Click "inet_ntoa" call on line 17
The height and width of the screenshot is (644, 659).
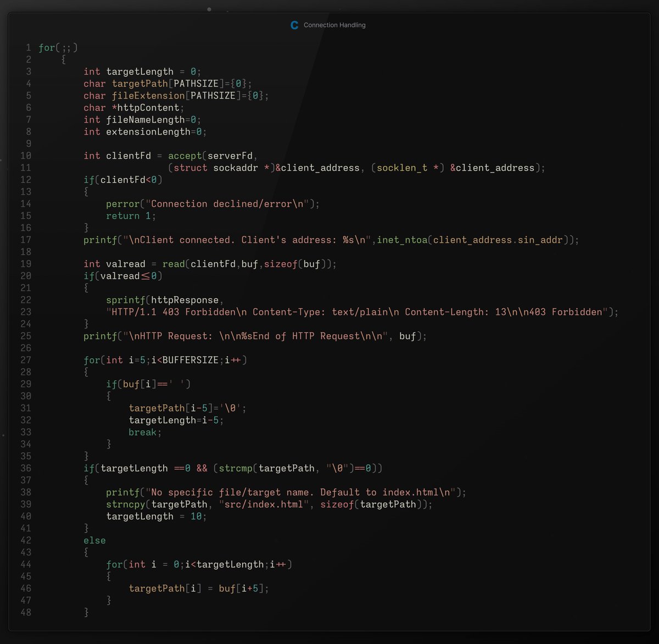[402, 240]
